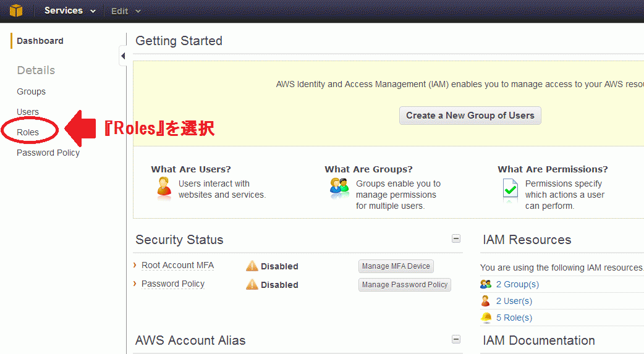This screenshot has width=644, height=354.
Task: Open Users in the sidebar
Action: (x=28, y=112)
